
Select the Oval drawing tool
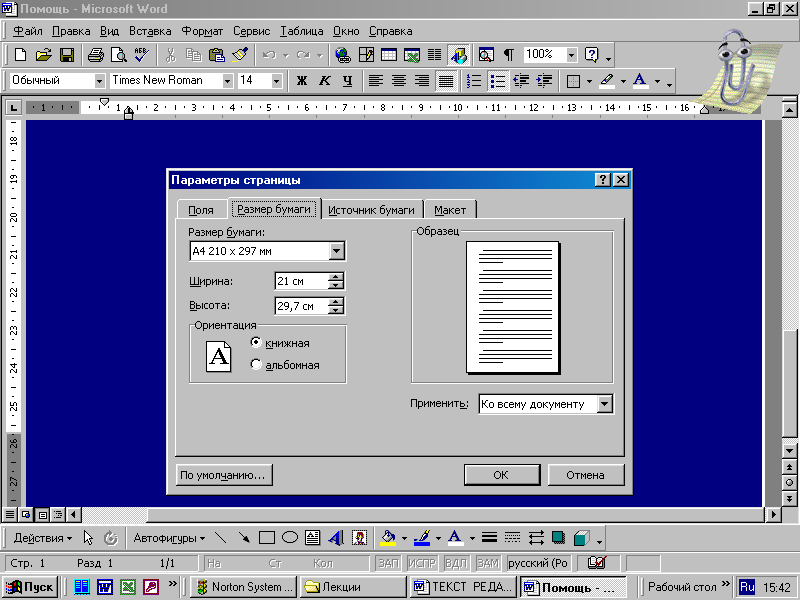point(290,537)
